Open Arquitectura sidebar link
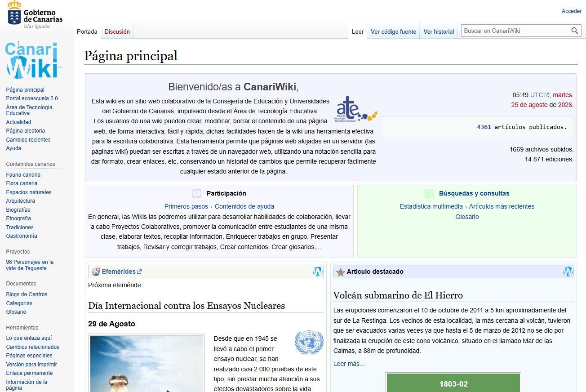The image size is (586, 392). (x=20, y=201)
